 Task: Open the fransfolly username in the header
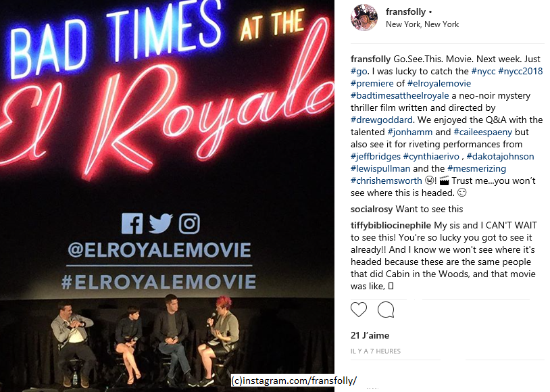click(405, 11)
